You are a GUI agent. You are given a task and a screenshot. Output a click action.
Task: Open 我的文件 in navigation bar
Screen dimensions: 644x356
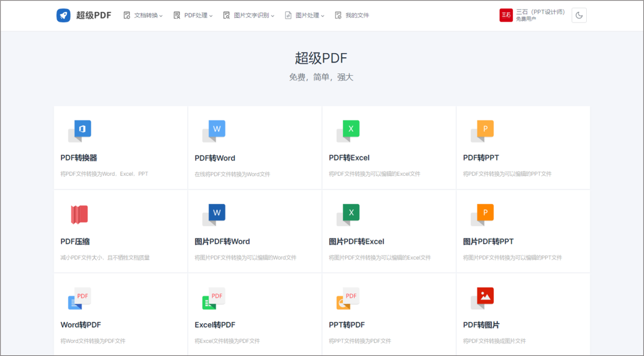352,16
